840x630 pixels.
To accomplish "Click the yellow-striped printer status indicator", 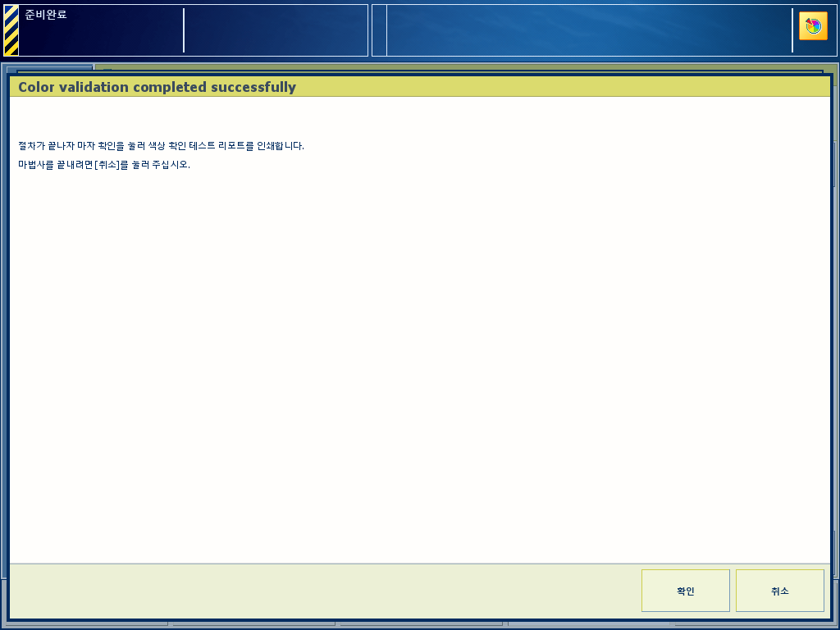I will tap(11, 30).
